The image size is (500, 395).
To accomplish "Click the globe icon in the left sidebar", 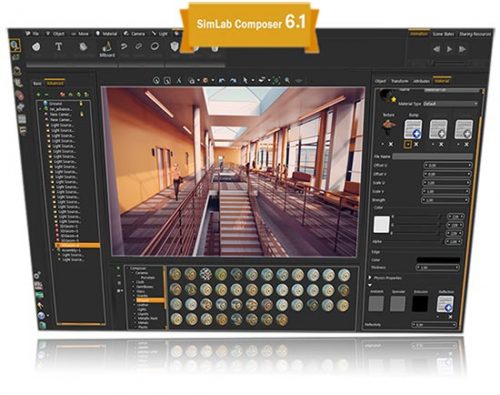I will pyautogui.click(x=41, y=315).
